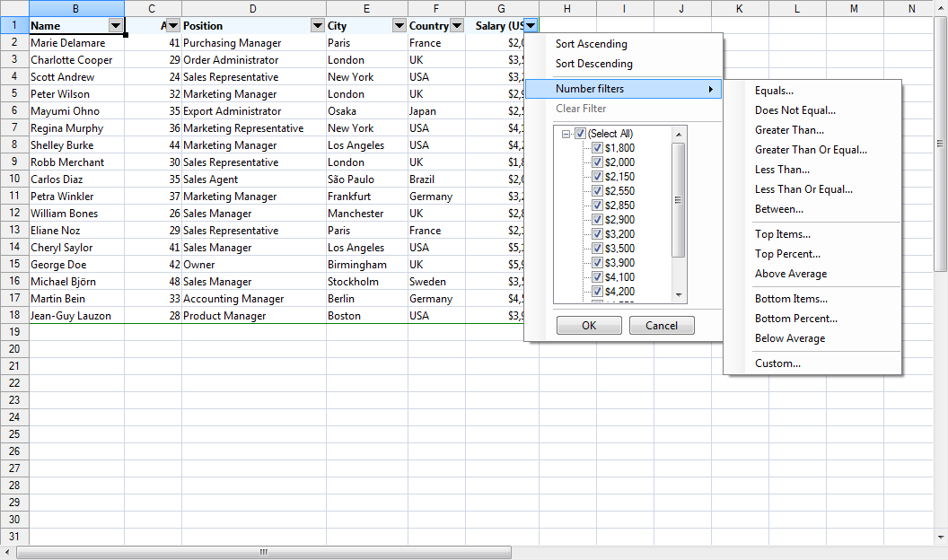
Task: Apply the filter with the OK button
Action: coord(589,326)
